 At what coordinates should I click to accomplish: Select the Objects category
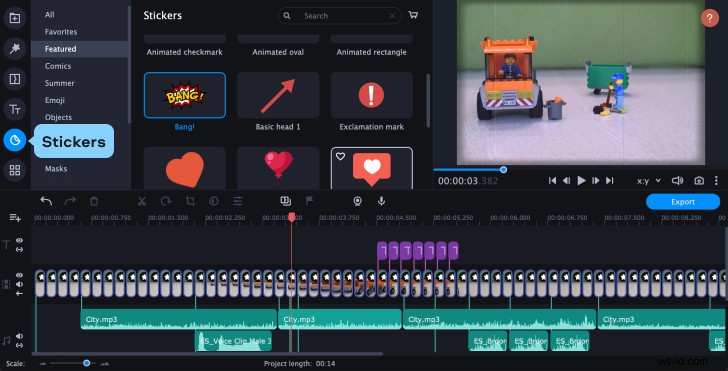[x=58, y=117]
